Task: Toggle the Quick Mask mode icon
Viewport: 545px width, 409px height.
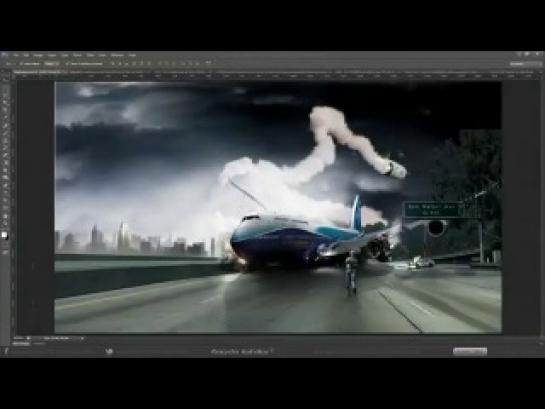Action: [6, 252]
